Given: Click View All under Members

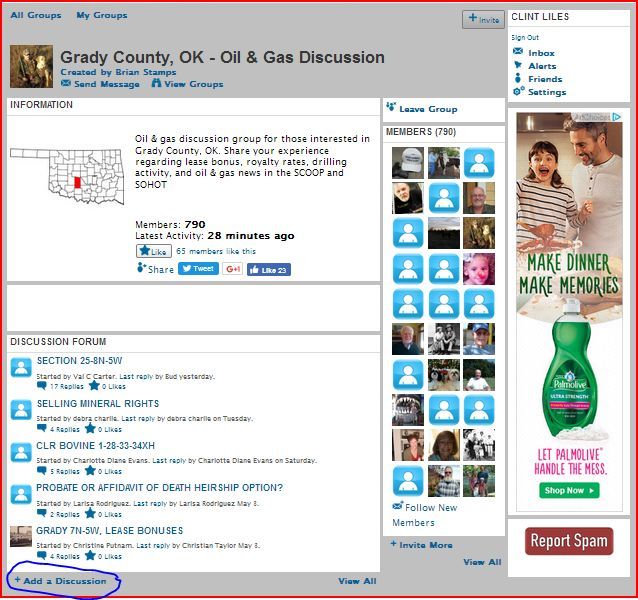Looking at the screenshot, I should pos(482,562).
